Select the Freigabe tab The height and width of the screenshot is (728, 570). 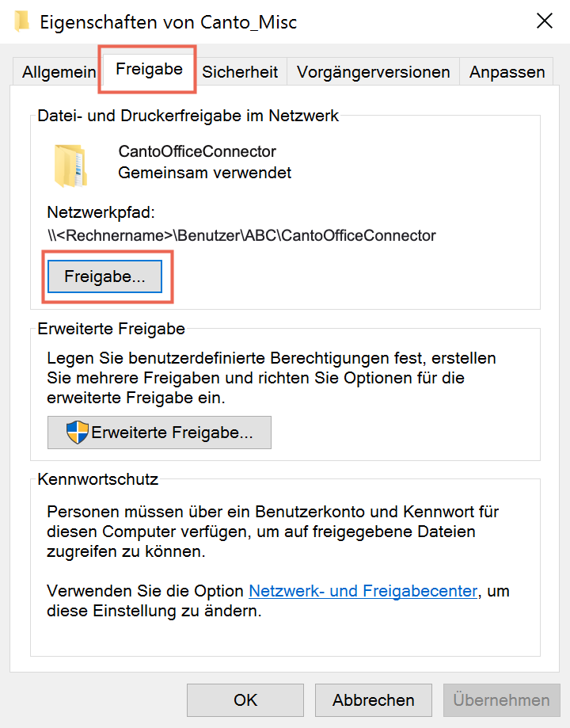coord(149,69)
